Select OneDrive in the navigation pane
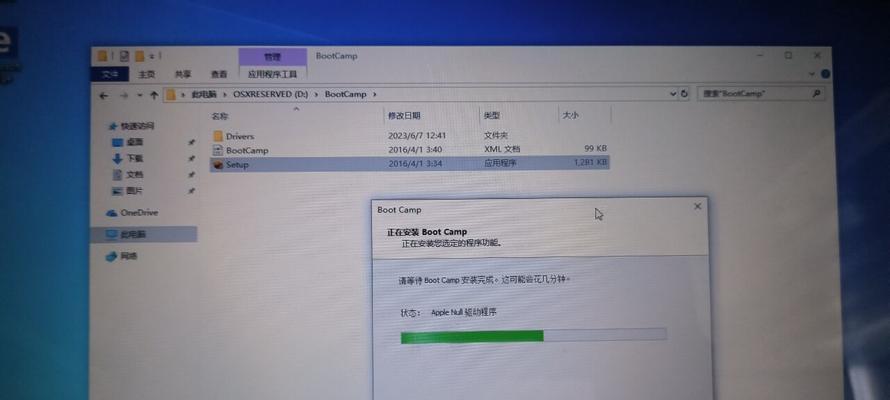 [x=132, y=213]
